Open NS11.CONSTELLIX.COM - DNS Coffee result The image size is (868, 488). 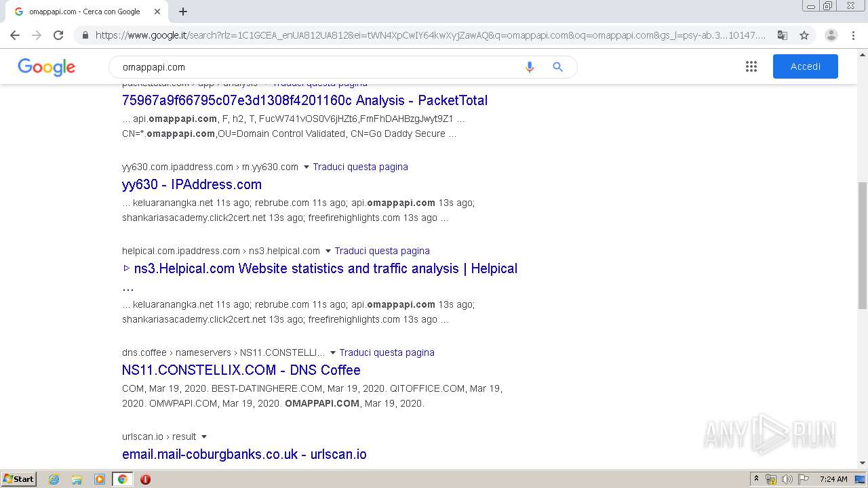click(241, 370)
